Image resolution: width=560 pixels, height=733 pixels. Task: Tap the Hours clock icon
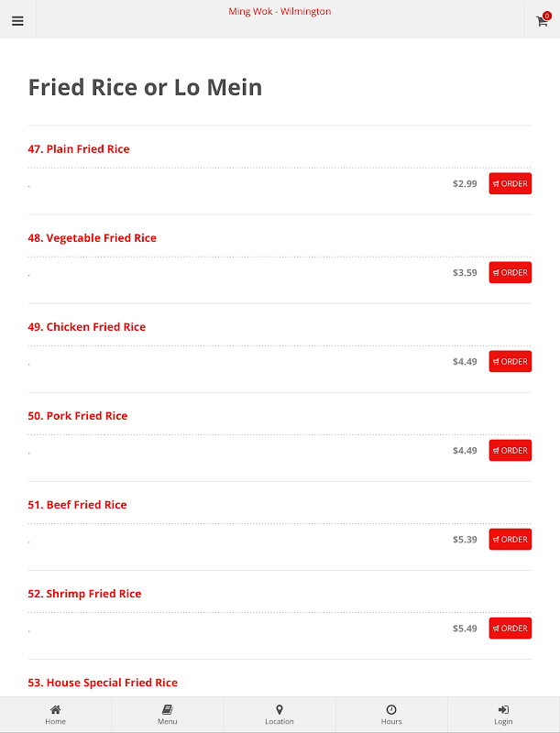pyautogui.click(x=391, y=709)
